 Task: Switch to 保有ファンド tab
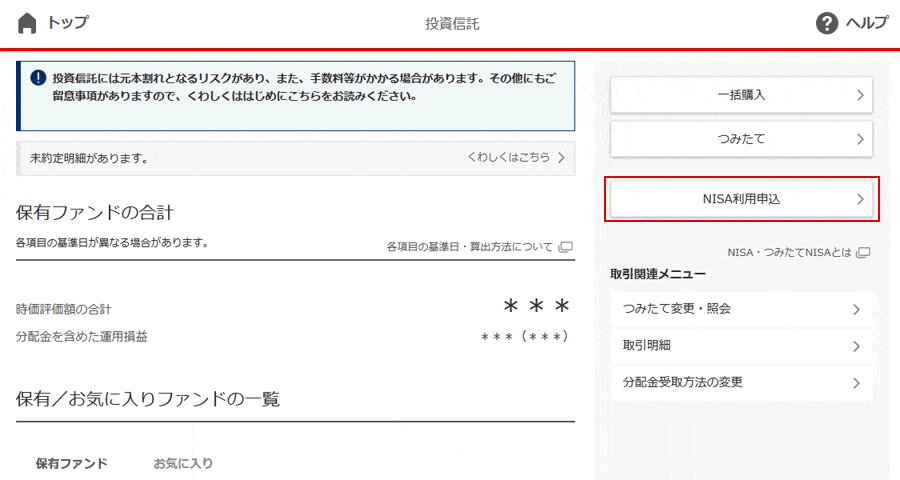[x=72, y=463]
